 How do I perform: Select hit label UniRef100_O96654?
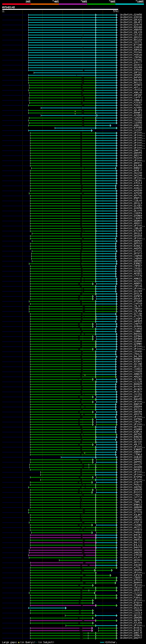click(x=131, y=570)
